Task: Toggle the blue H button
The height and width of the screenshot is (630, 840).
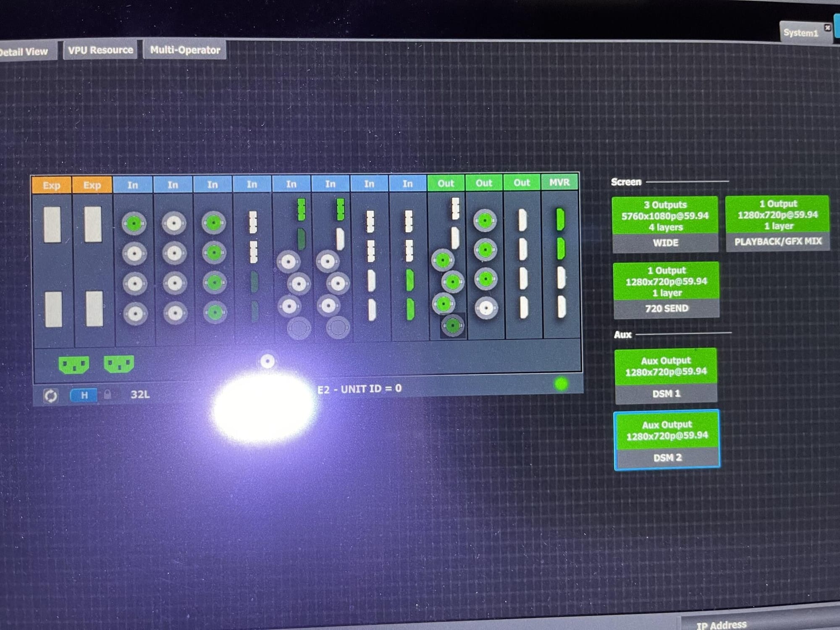Action: coord(84,395)
